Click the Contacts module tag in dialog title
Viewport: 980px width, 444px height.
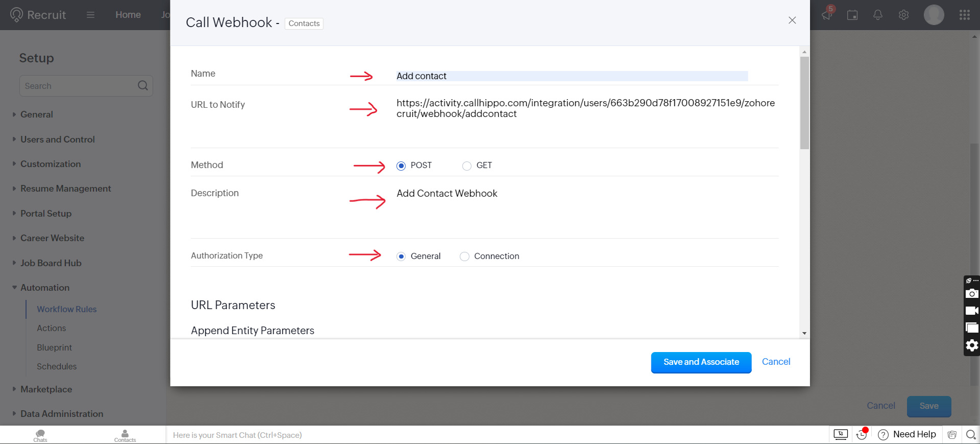[304, 24]
